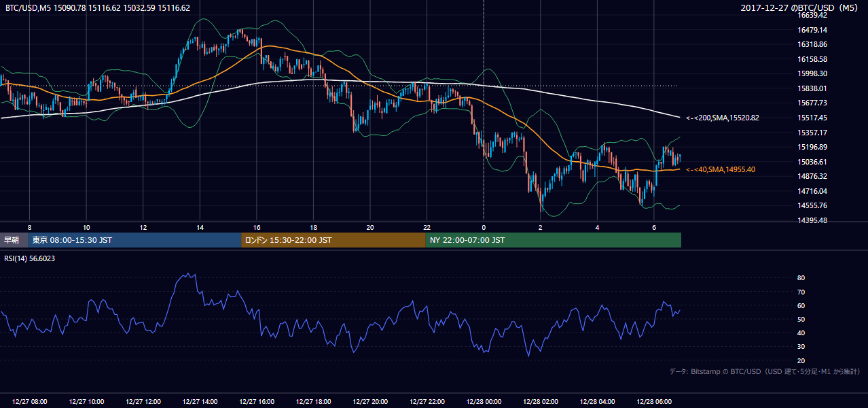The height and width of the screenshot is (408, 868).
Task: Pick the 12/27 18:00 date label
Action: [x=313, y=402]
